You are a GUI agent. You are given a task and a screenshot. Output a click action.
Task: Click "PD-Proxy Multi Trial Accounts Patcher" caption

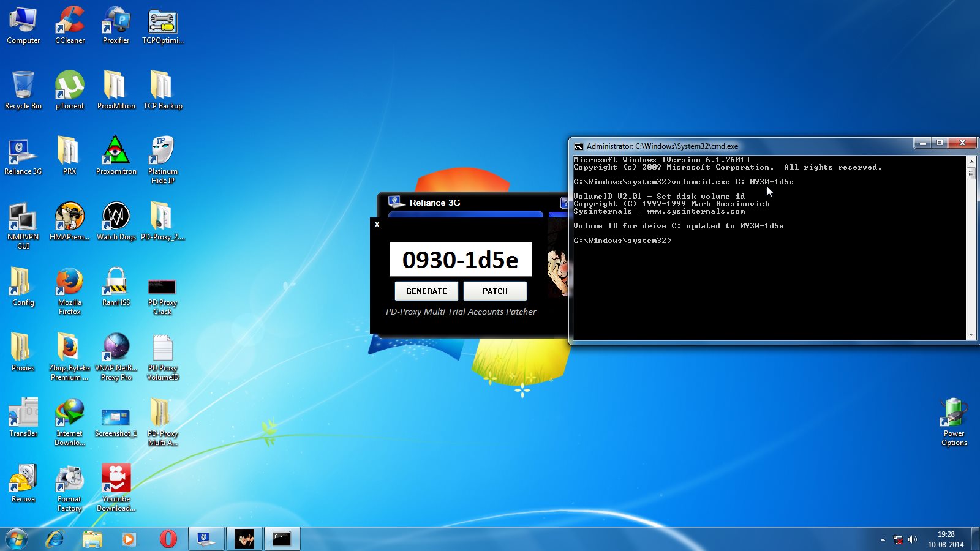coord(461,312)
